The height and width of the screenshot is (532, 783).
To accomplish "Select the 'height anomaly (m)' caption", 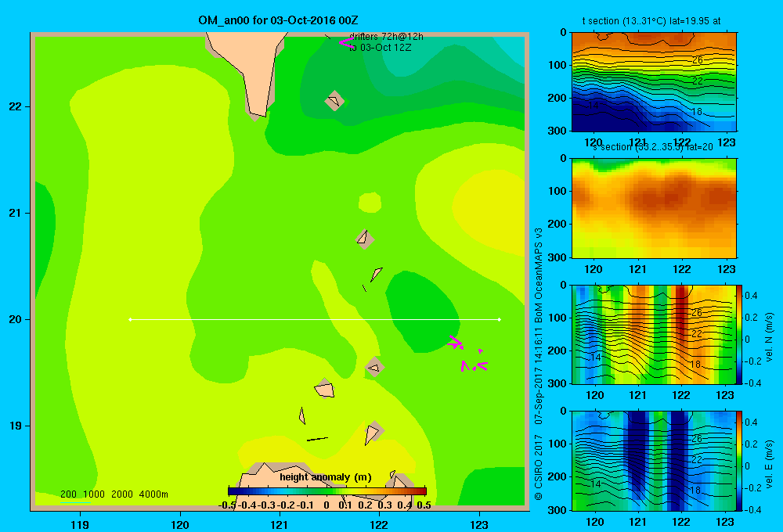I will [x=326, y=477].
